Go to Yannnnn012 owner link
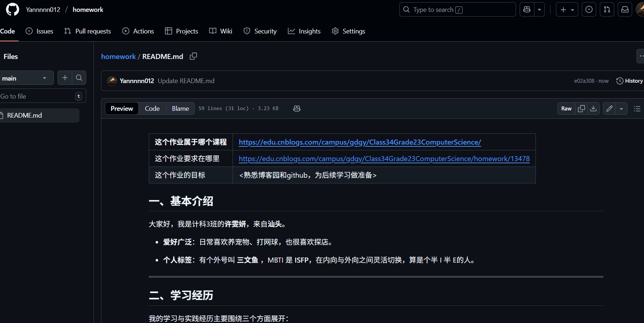 tap(43, 10)
